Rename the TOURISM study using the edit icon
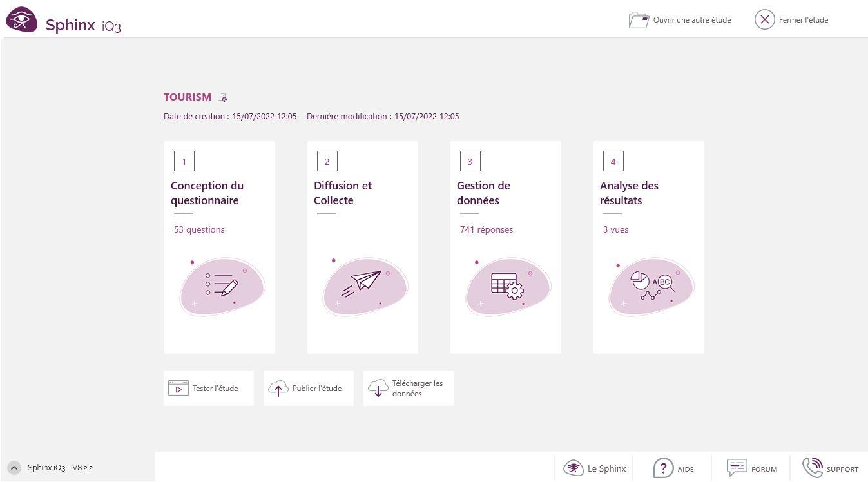Screen dimensions: 868x482 [x=222, y=97]
